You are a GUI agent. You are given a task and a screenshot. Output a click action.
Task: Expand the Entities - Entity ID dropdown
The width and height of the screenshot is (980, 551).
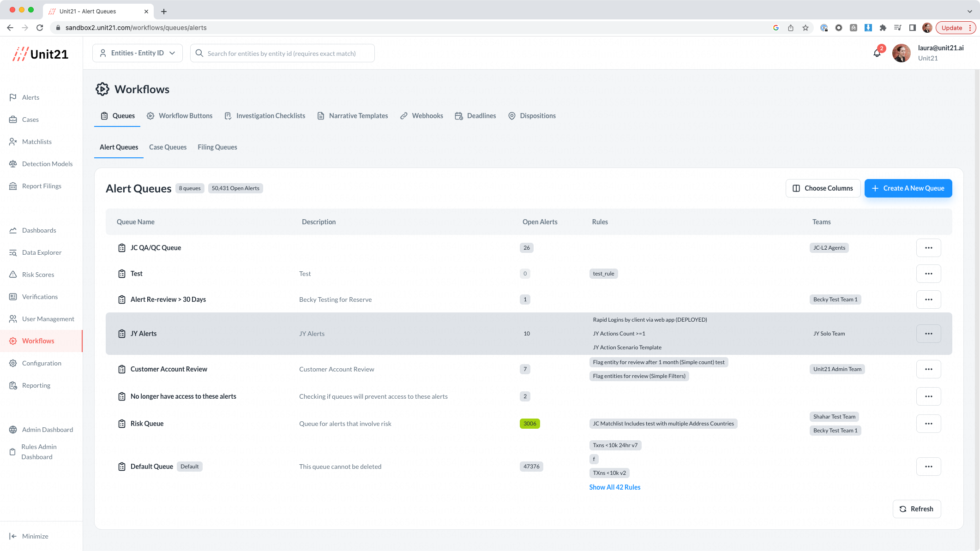(138, 53)
